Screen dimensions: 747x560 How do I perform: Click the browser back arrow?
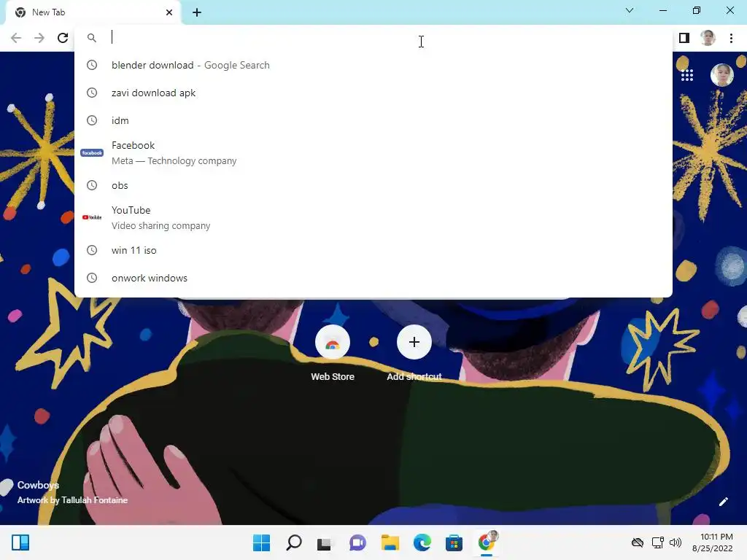(x=16, y=38)
